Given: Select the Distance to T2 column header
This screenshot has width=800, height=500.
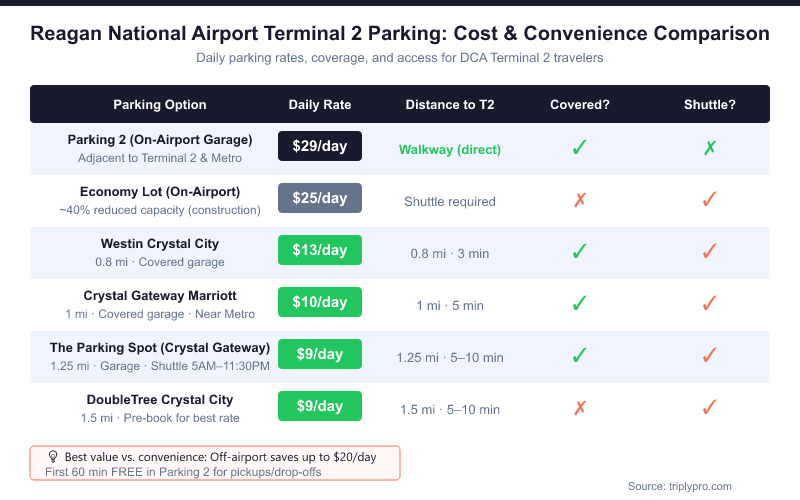Looking at the screenshot, I should click(x=450, y=105).
